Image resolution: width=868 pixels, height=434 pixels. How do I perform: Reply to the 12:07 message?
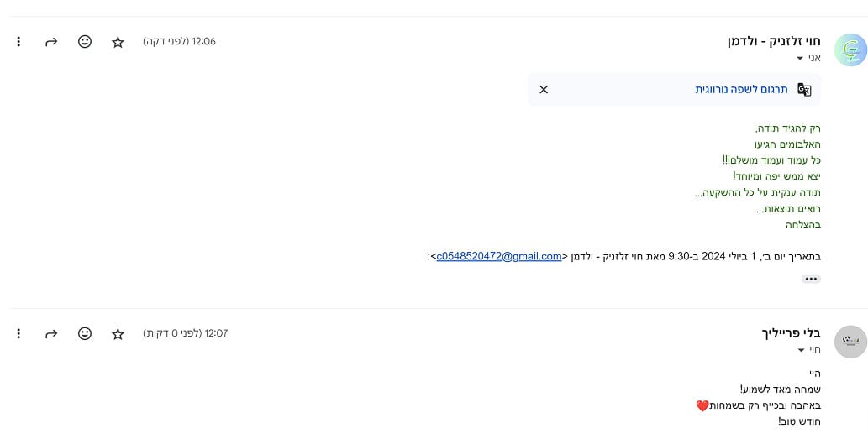51,333
